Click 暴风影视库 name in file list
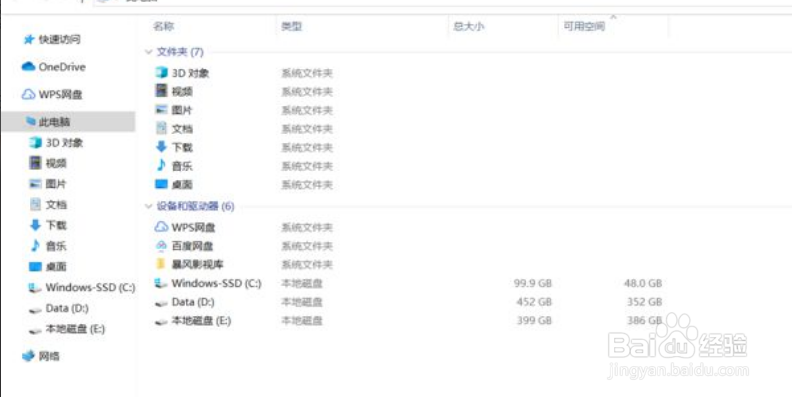 pyautogui.click(x=197, y=264)
